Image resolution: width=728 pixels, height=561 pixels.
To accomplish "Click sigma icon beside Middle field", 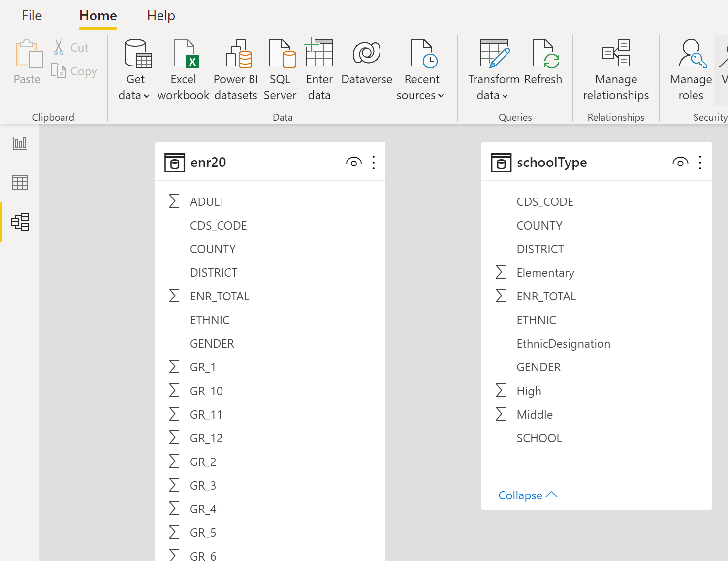I will [x=501, y=414].
